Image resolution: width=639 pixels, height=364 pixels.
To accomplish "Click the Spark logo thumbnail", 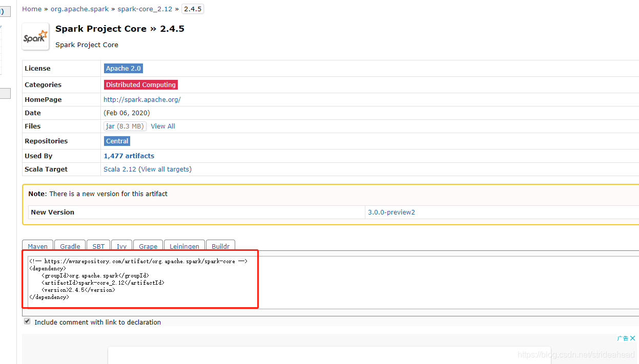I will point(35,36).
